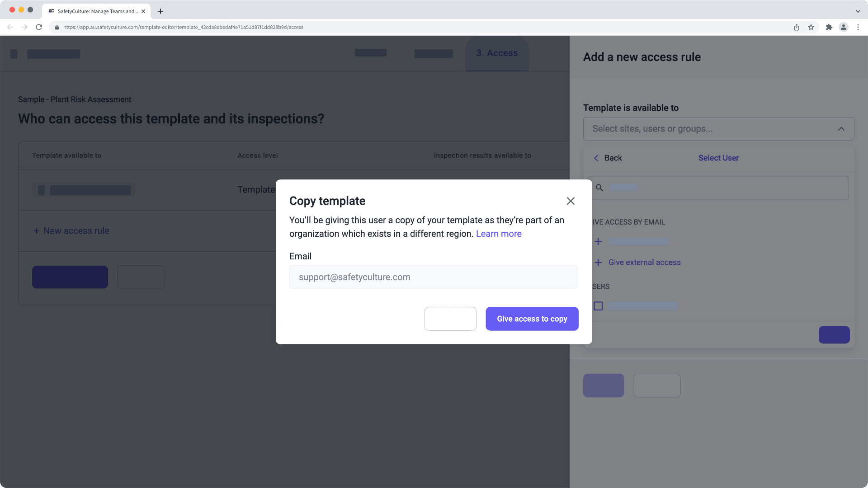This screenshot has height=488, width=868.
Task: Collapse the 'Select sites, users or groups' dropdown
Action: point(841,129)
